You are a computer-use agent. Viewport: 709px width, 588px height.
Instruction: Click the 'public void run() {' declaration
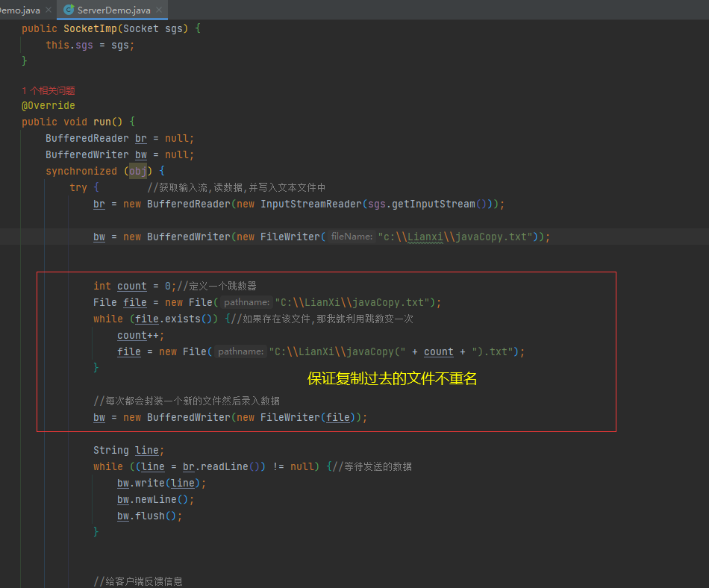pyautogui.click(x=78, y=122)
